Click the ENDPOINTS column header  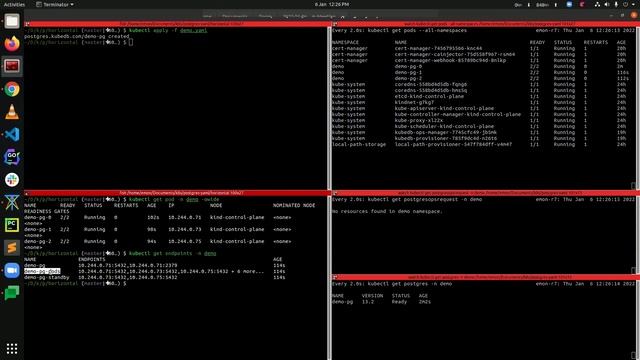pos(92,260)
